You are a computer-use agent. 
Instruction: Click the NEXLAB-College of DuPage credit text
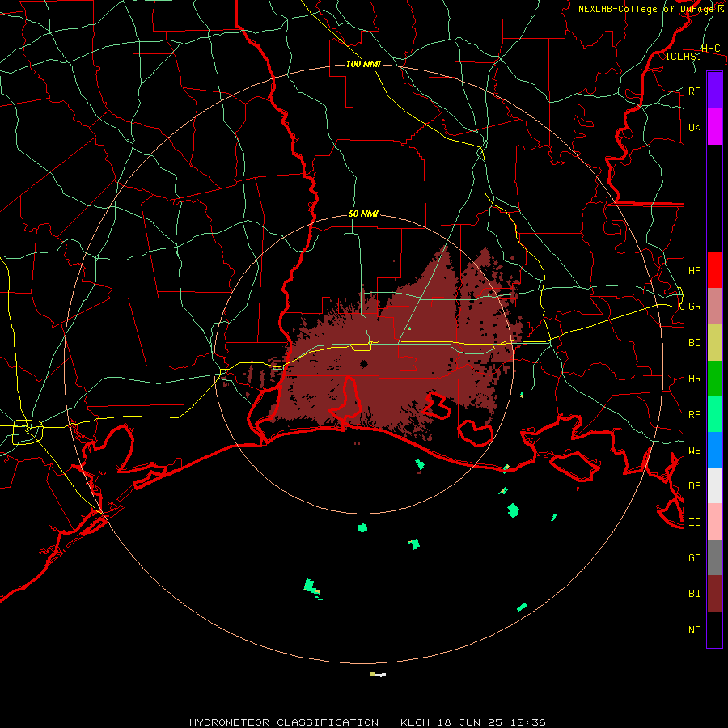(647, 9)
